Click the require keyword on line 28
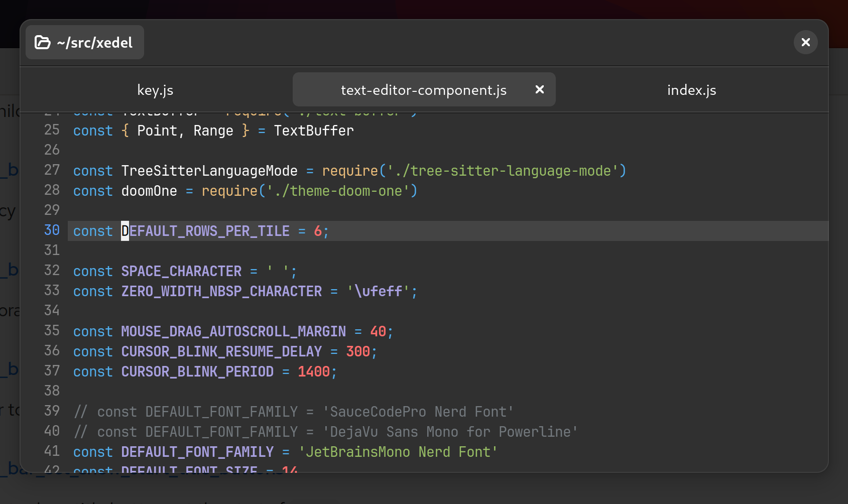Screen dimensions: 848x504 click(x=229, y=191)
